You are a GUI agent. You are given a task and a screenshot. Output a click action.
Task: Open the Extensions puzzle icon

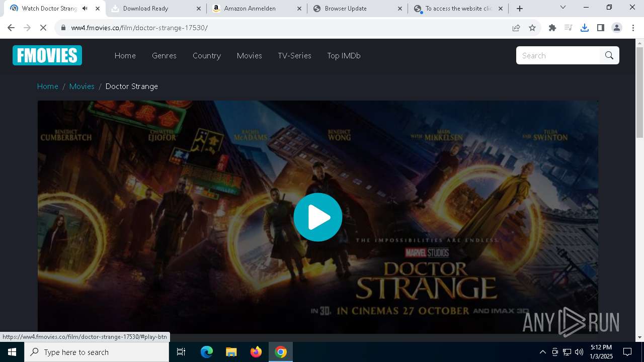(x=552, y=28)
